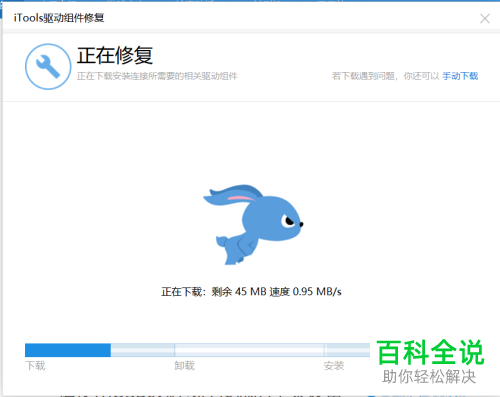This screenshot has height=397, width=500.
Task: Click the download status text showing 0.95 MB/s
Action: point(251,292)
